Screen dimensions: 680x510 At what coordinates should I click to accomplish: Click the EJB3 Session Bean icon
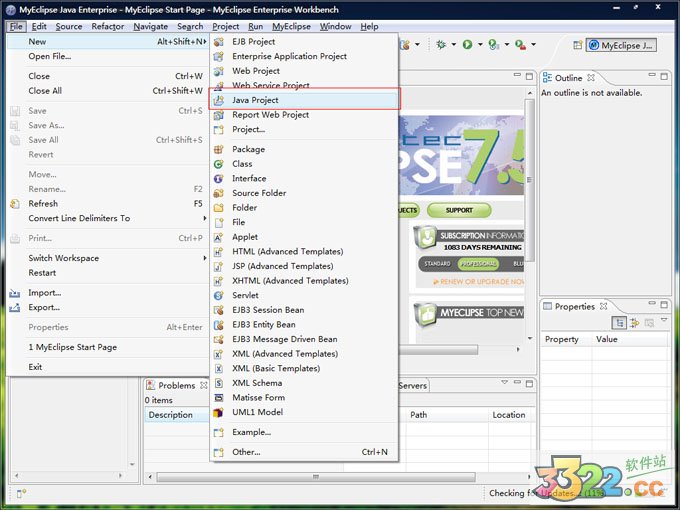(219, 310)
